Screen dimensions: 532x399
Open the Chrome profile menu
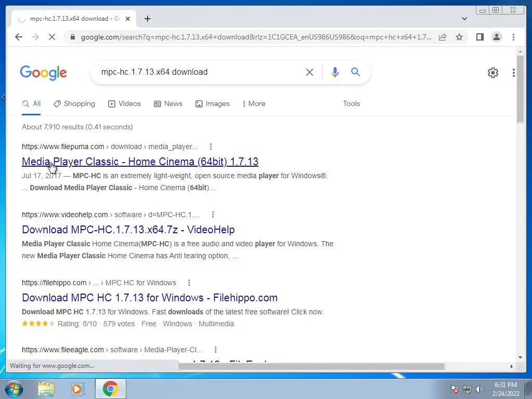pos(496,37)
